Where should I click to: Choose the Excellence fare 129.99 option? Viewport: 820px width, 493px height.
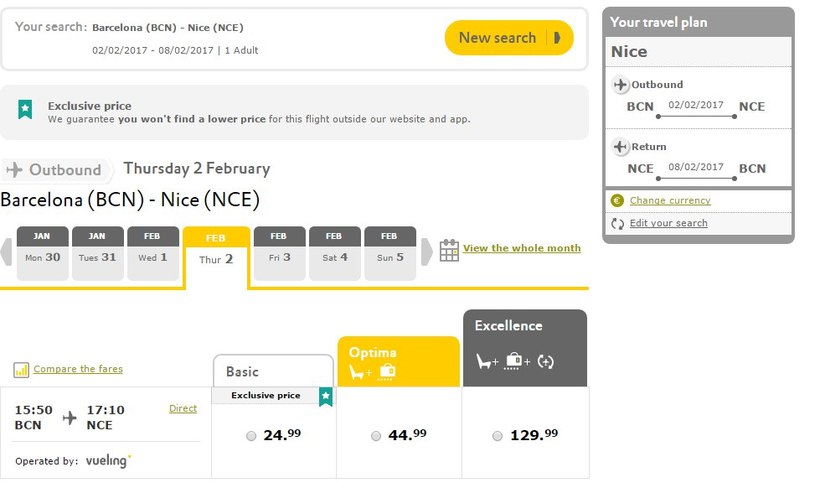[x=498, y=436]
